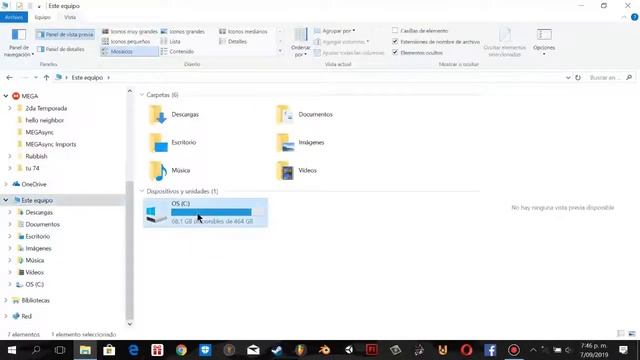Click OS (C:) storage usage bar

(x=217, y=212)
